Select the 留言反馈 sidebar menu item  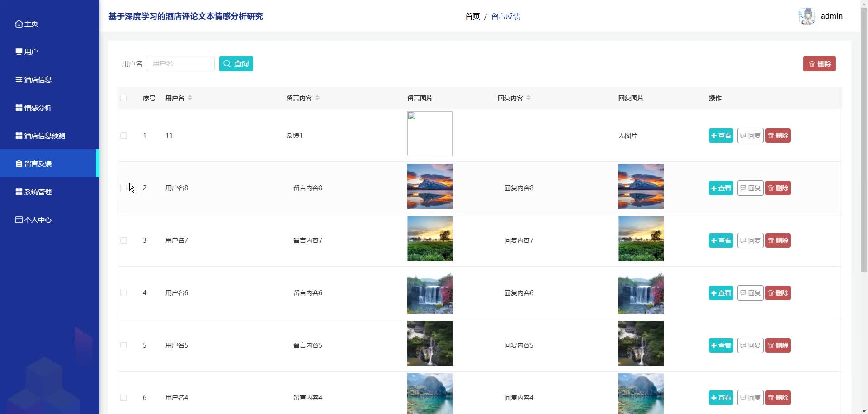[38, 164]
